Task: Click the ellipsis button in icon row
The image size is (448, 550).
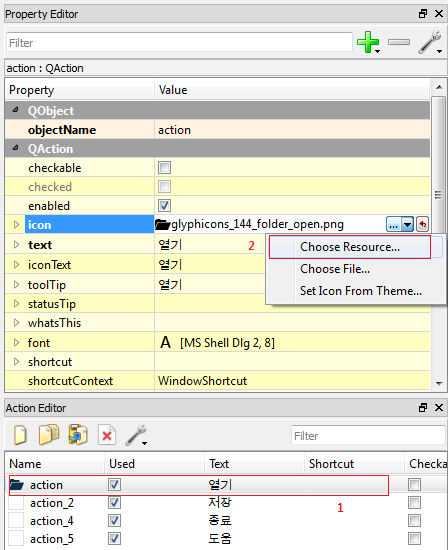Action: [394, 224]
